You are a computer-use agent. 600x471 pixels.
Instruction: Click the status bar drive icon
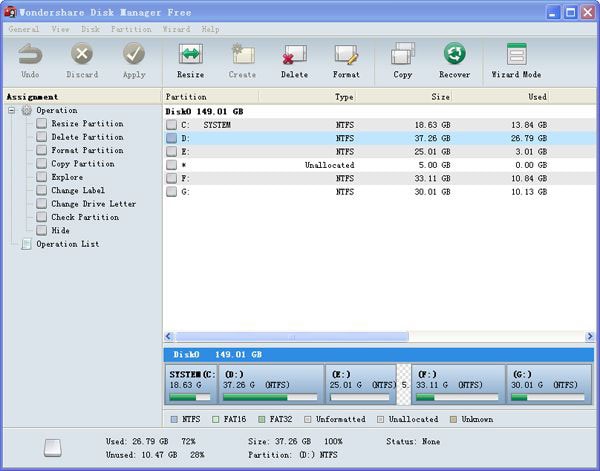tap(52, 448)
